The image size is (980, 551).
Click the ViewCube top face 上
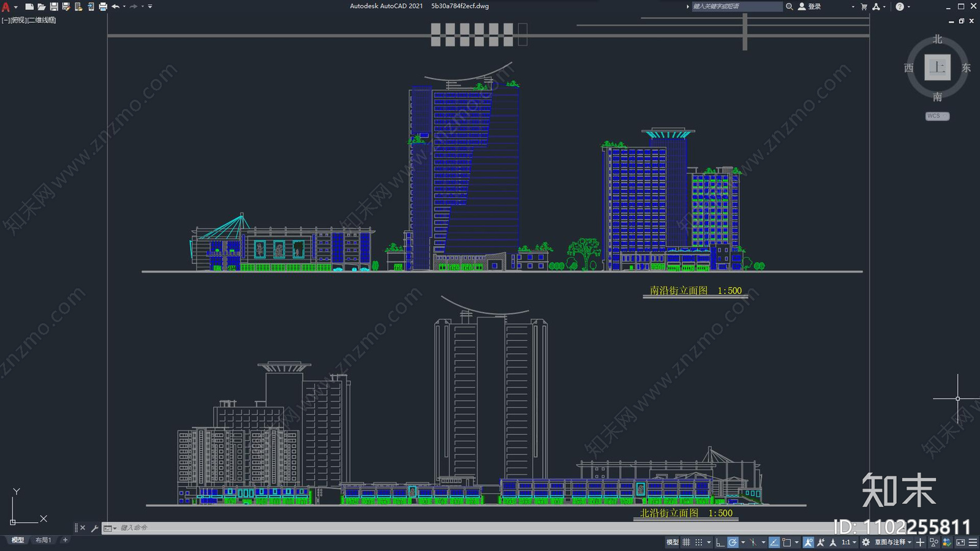coord(937,67)
